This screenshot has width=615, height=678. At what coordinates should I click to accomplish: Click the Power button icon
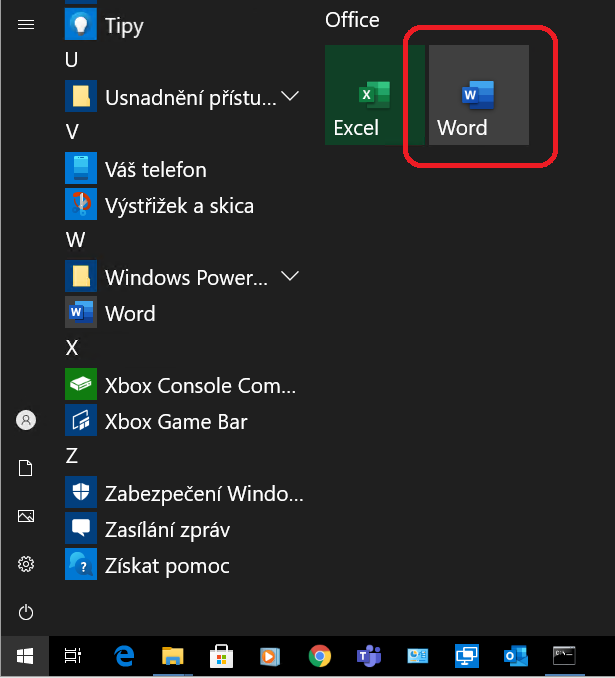click(x=26, y=612)
